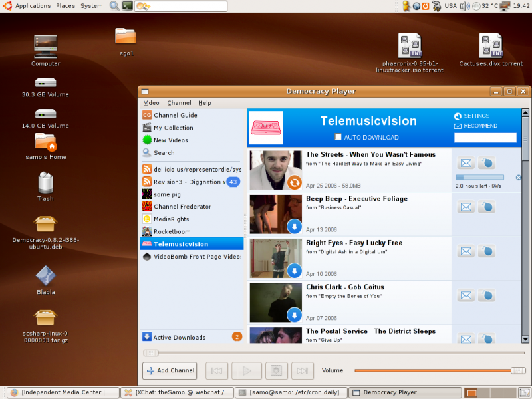Viewport: 532px width, 399px height.
Task: Cancel The Streets download with the X icon
Action: 519,177
